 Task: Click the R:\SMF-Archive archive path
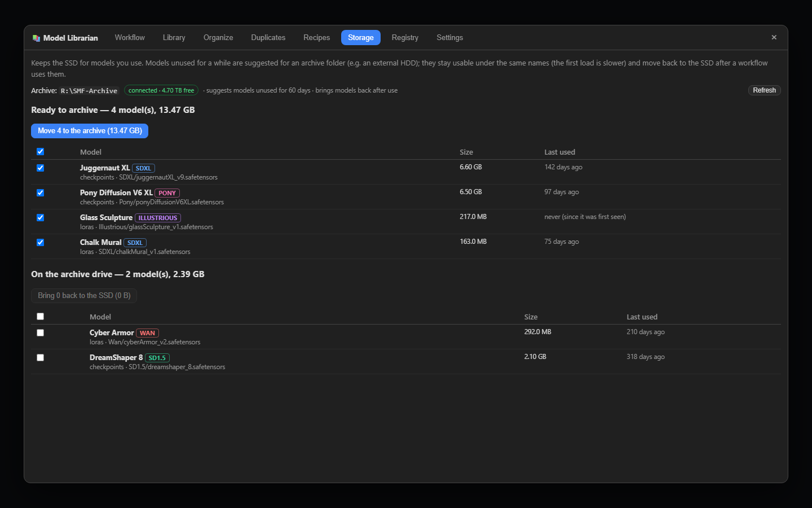[89, 90]
